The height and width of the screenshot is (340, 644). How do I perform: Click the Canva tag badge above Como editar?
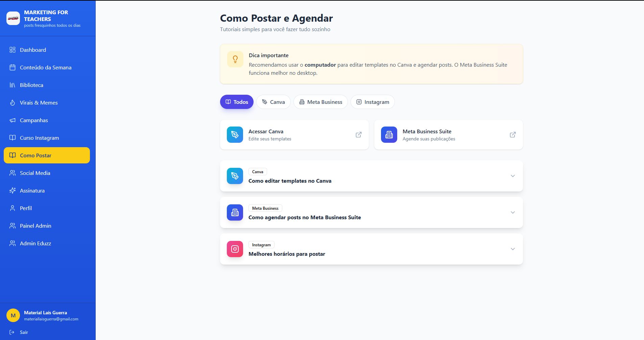pyautogui.click(x=258, y=172)
